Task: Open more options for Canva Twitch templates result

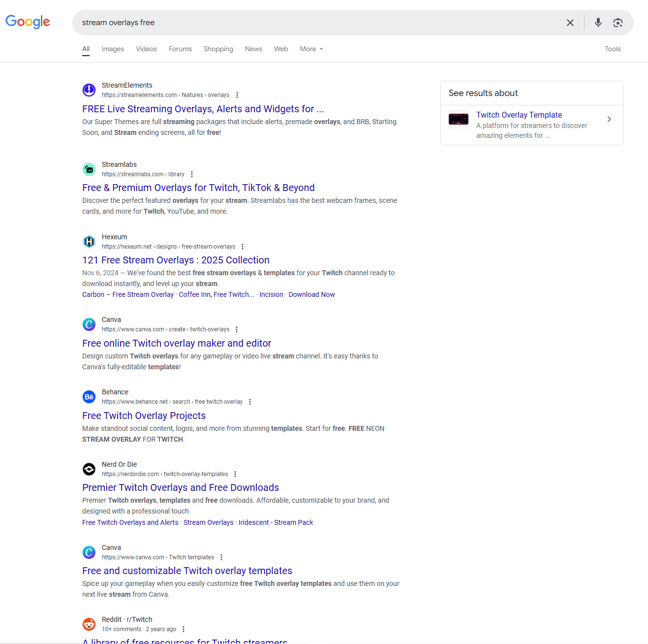Action: click(x=221, y=557)
